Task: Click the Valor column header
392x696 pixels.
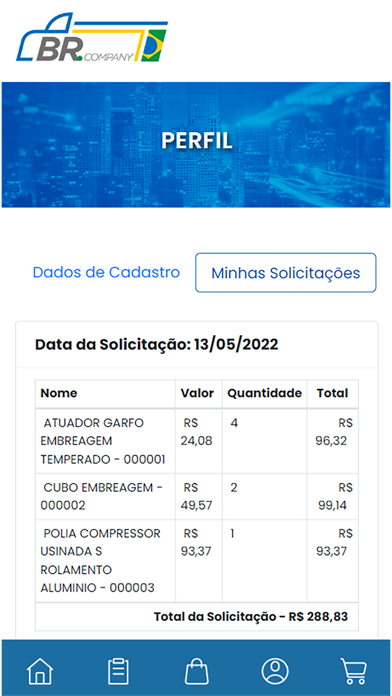Action: [198, 393]
